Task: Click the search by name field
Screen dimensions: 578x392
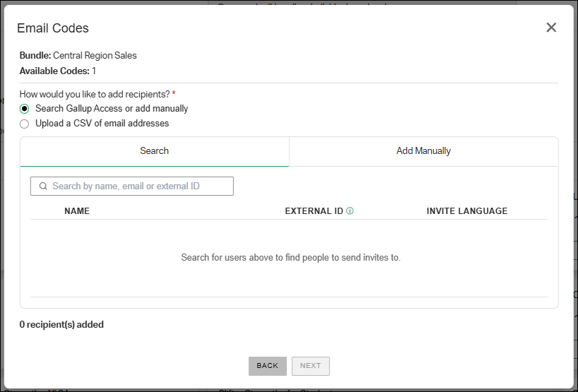Action: (132, 186)
